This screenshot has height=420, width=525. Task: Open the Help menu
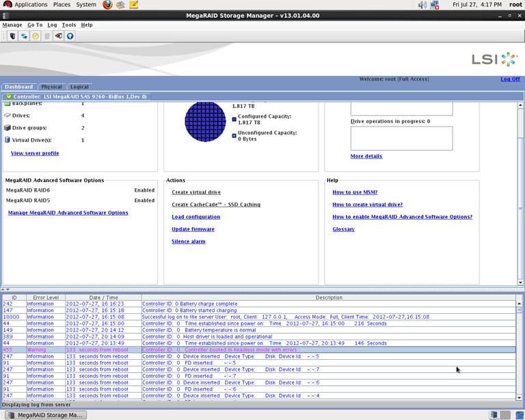tap(87, 25)
